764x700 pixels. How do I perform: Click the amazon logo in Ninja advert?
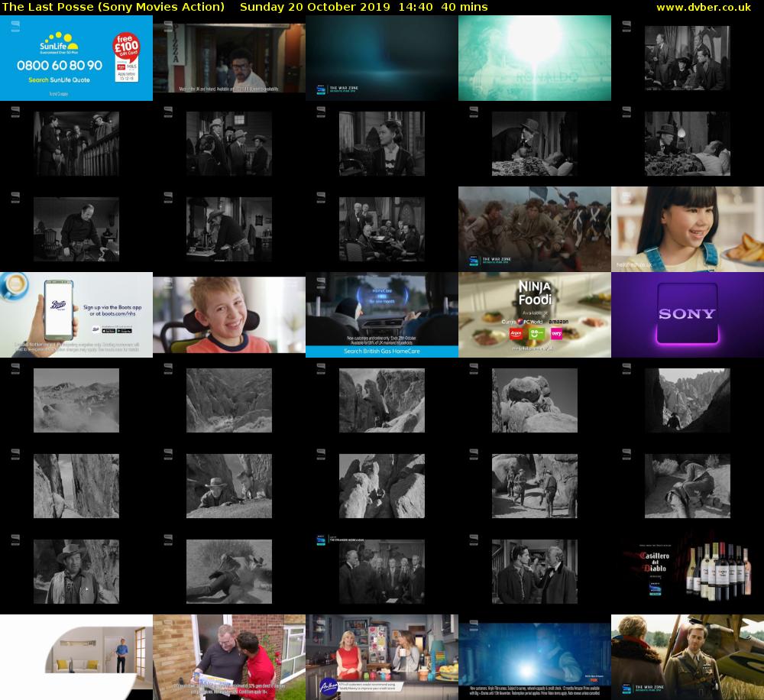pos(558,322)
